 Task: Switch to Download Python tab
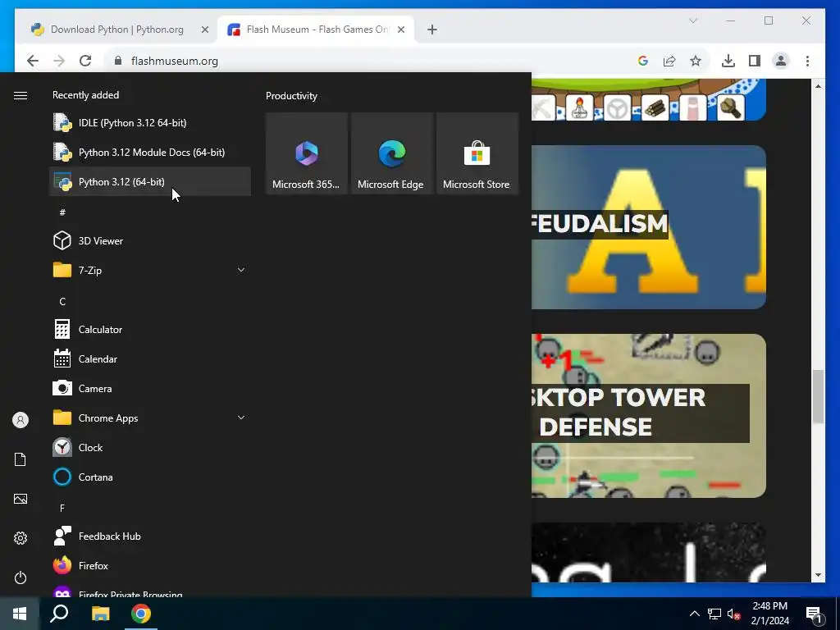tap(116, 30)
